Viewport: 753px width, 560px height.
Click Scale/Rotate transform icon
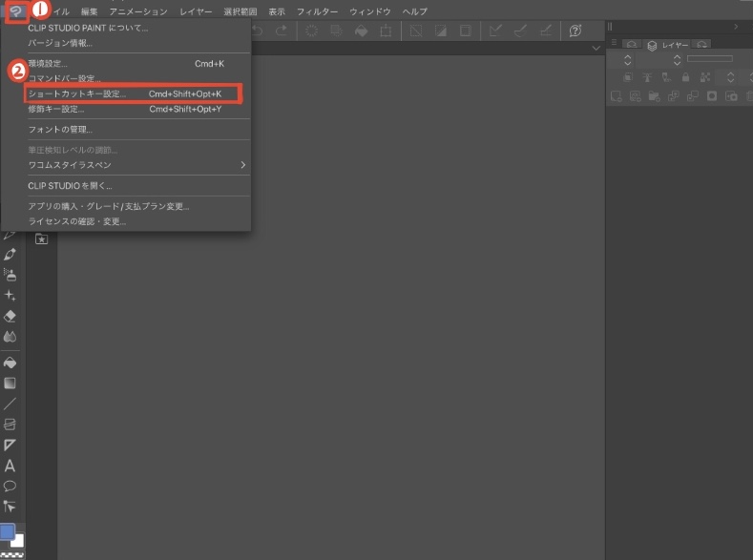coord(386,31)
